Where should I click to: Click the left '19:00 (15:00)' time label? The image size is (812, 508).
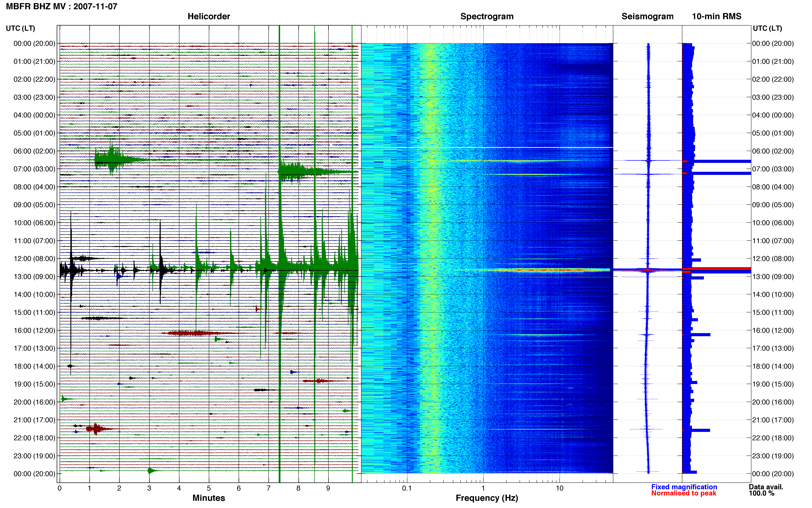pyautogui.click(x=34, y=384)
